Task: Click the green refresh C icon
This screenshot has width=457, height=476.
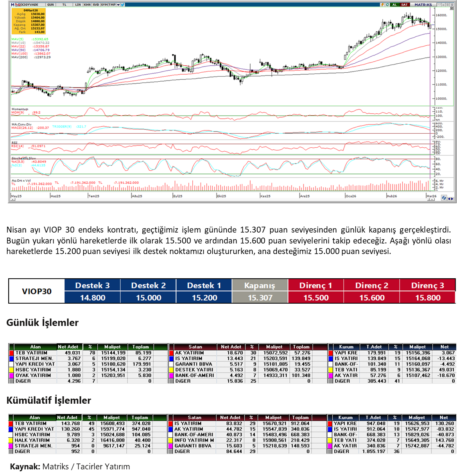Action: coord(387,5)
